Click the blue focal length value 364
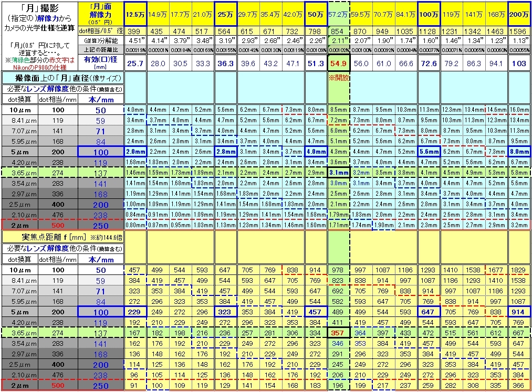The height and width of the screenshot is (392, 532). pos(361,333)
